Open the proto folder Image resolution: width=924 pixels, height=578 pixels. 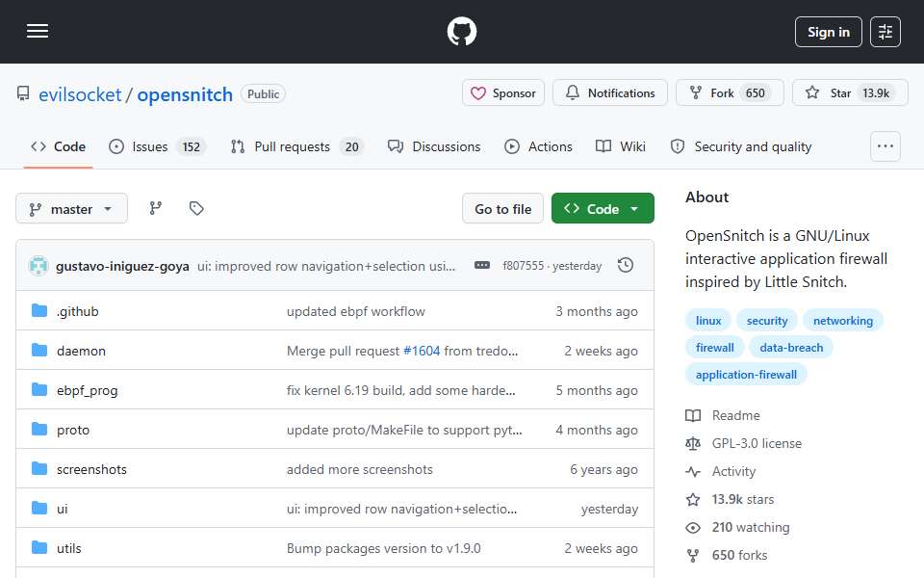click(x=73, y=430)
